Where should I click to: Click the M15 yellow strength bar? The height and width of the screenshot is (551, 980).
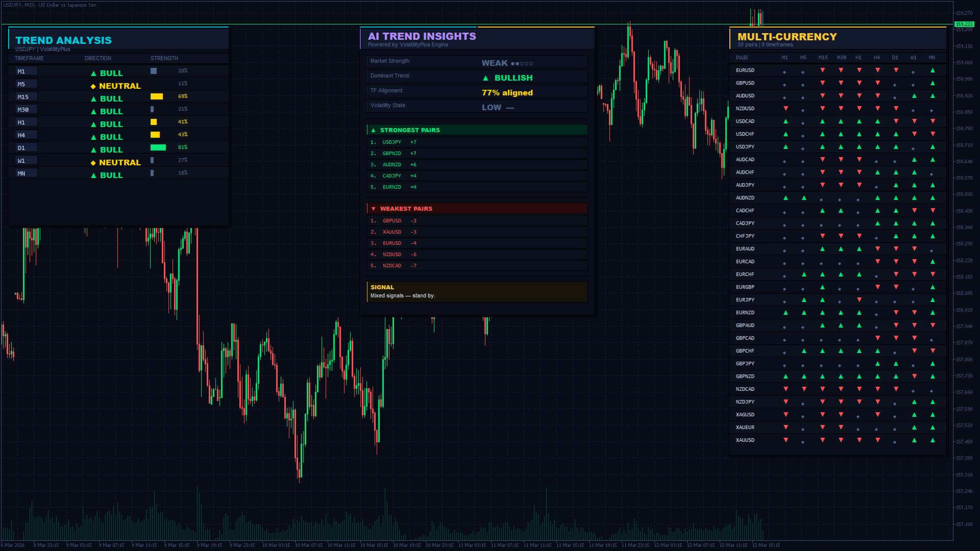pos(156,96)
